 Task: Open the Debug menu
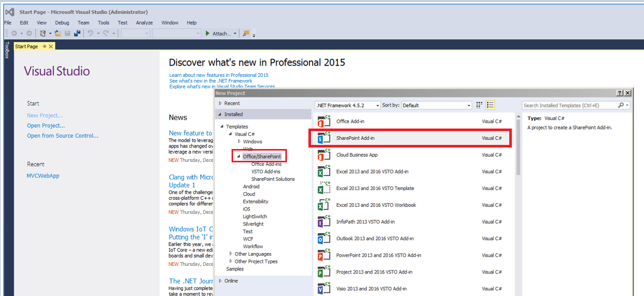click(62, 23)
